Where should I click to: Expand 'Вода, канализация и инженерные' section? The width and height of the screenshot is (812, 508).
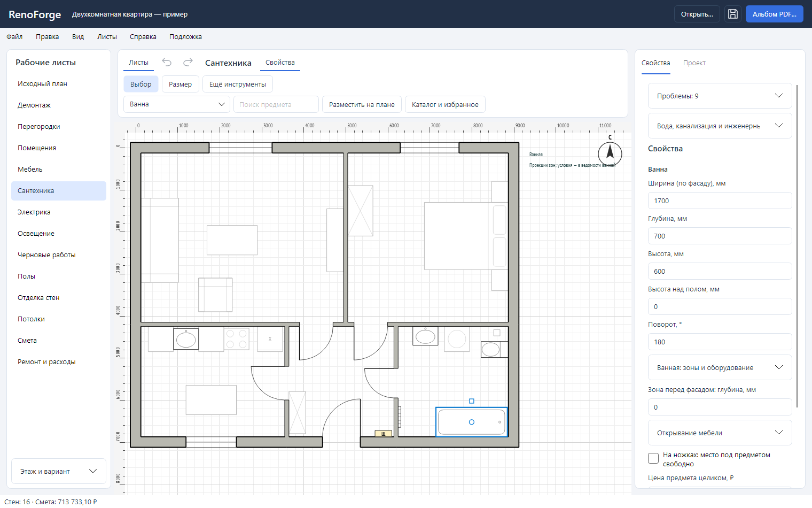[720, 126]
